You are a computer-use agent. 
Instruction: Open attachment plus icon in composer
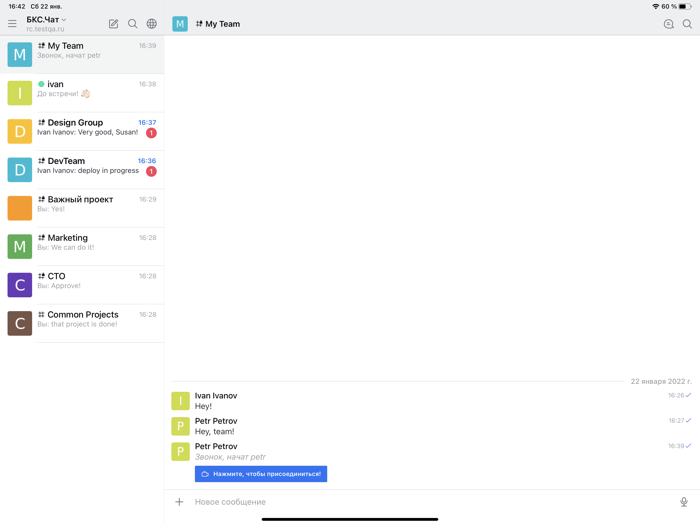(x=179, y=502)
